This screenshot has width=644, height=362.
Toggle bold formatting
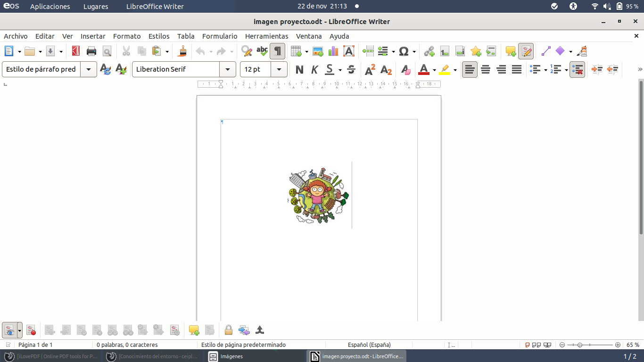coord(299,69)
